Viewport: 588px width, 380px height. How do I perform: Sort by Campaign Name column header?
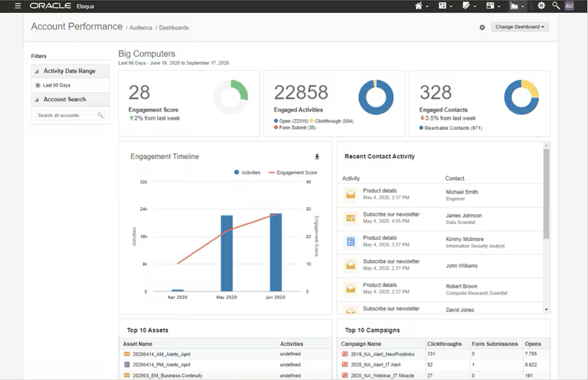(x=361, y=344)
